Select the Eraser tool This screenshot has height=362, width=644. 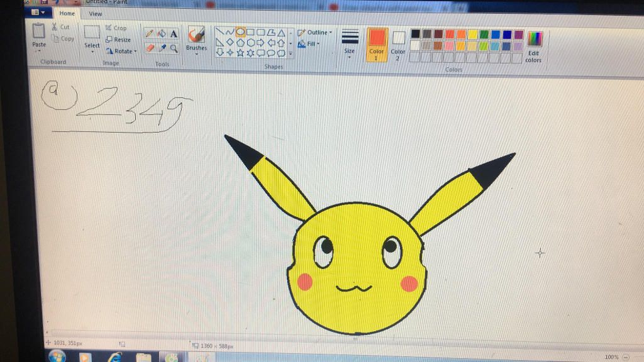150,48
